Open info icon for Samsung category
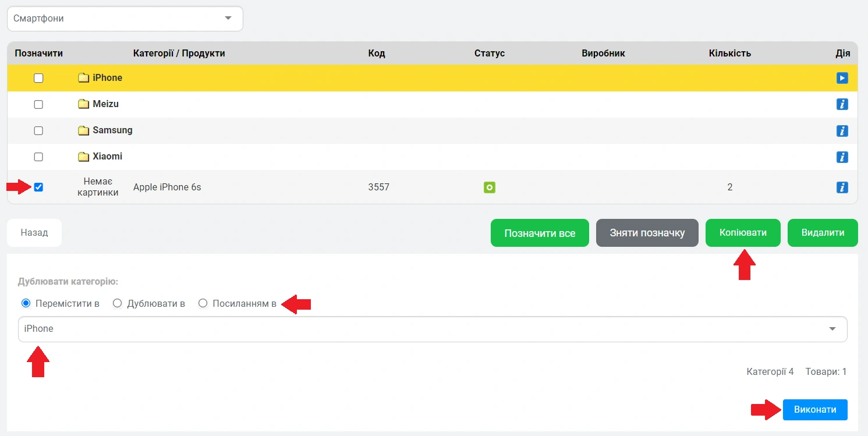 [x=842, y=130]
